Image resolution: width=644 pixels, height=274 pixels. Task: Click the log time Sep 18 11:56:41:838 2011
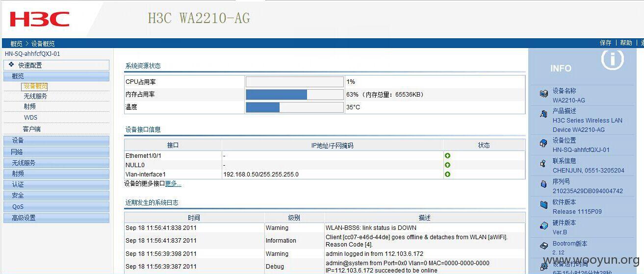161,228
